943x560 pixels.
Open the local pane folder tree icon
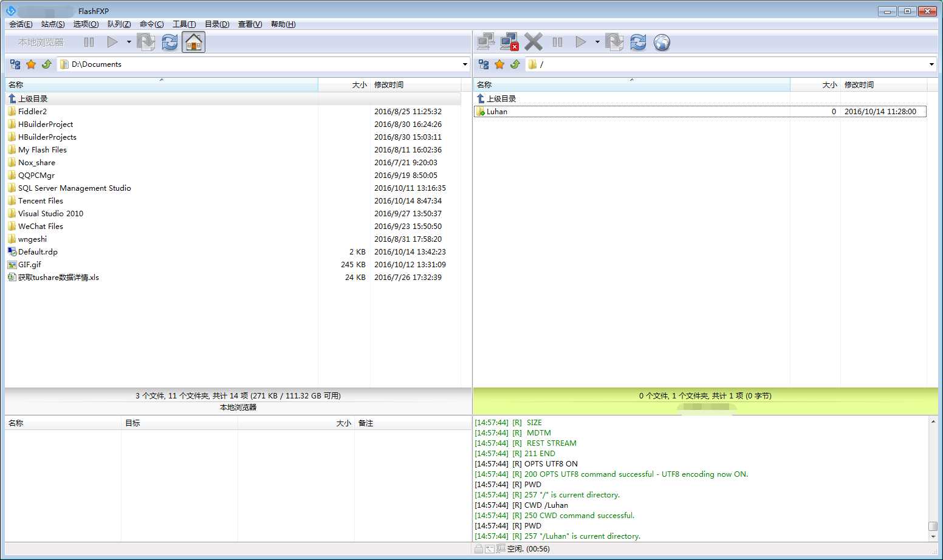[x=15, y=64]
